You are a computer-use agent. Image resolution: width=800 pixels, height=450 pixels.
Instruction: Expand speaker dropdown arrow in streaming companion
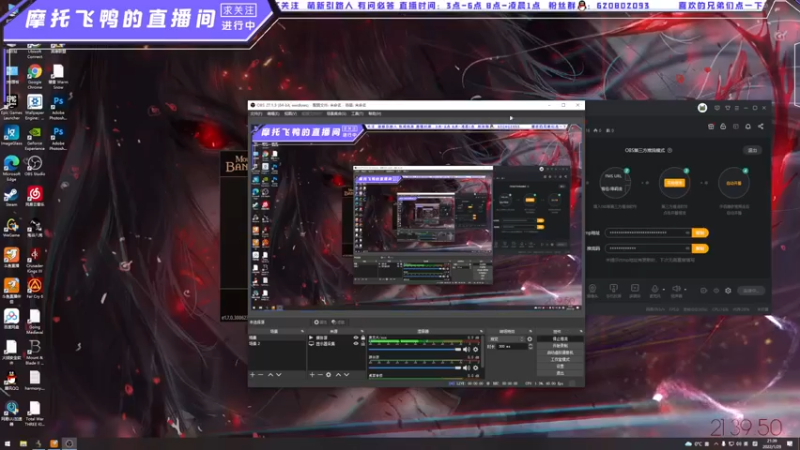tap(685, 289)
